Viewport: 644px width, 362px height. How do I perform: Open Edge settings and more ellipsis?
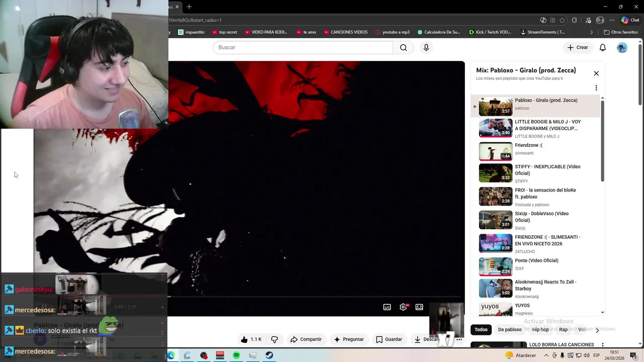(x=612, y=20)
